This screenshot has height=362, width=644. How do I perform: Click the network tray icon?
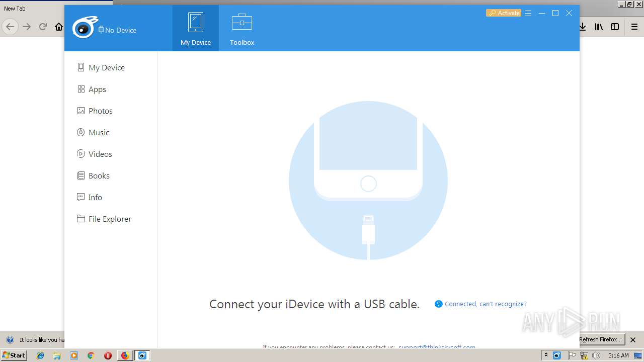(x=584, y=355)
